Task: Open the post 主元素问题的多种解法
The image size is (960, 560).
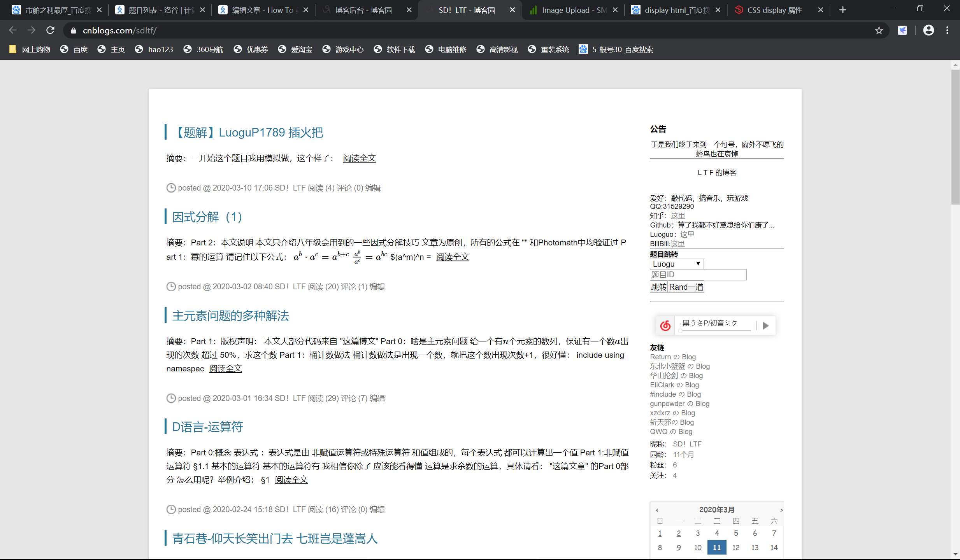Action: [230, 315]
